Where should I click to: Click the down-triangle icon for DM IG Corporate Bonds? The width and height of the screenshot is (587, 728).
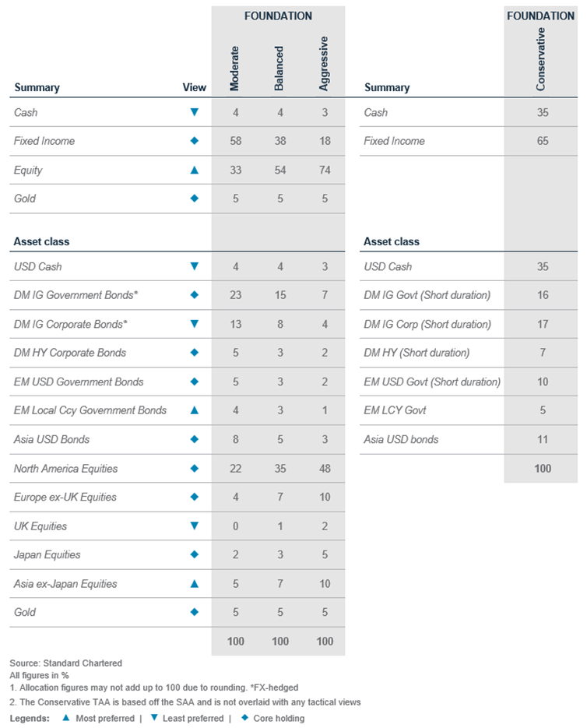click(x=195, y=324)
